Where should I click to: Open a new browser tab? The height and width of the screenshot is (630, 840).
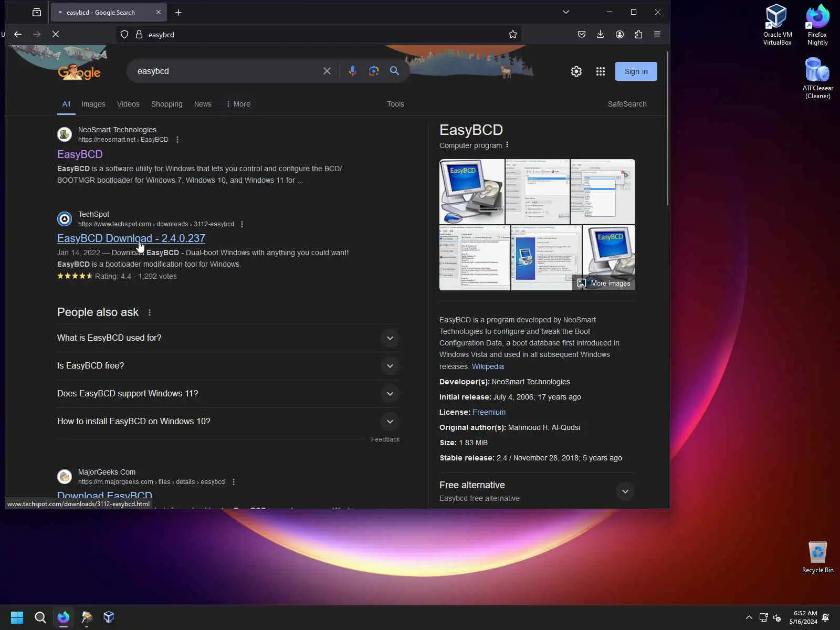pyautogui.click(x=178, y=12)
